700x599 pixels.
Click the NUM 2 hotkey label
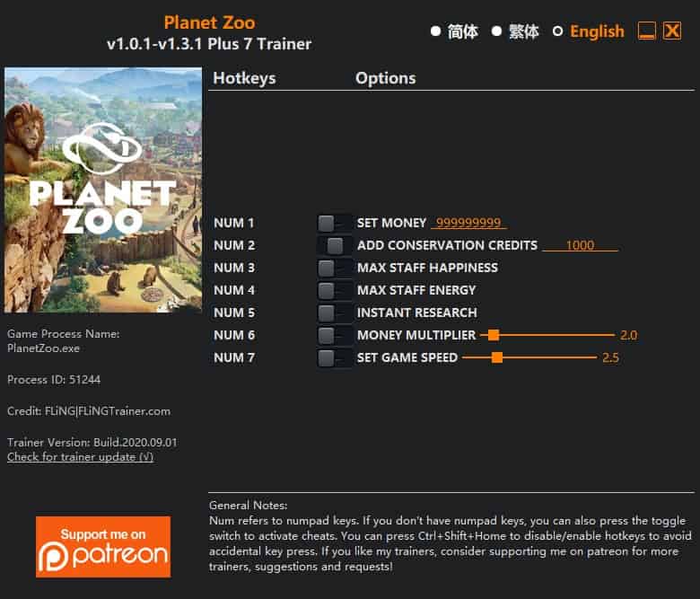click(234, 245)
